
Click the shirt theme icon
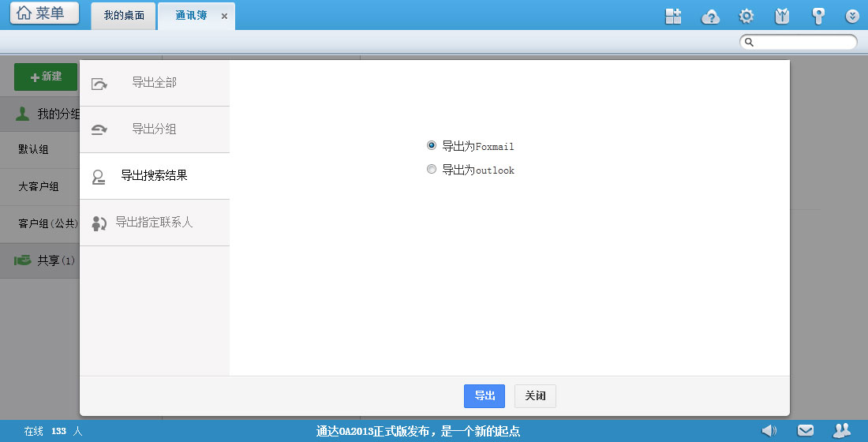782,16
